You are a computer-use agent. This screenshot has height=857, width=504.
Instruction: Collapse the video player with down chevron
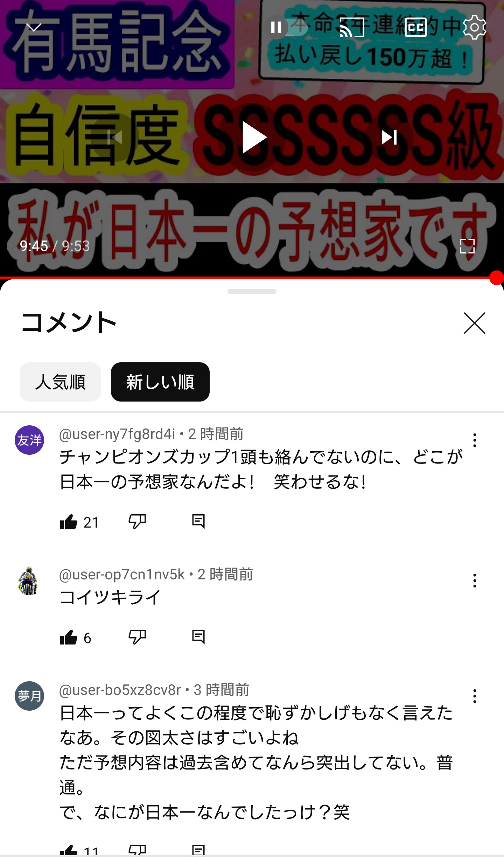pos(34,27)
